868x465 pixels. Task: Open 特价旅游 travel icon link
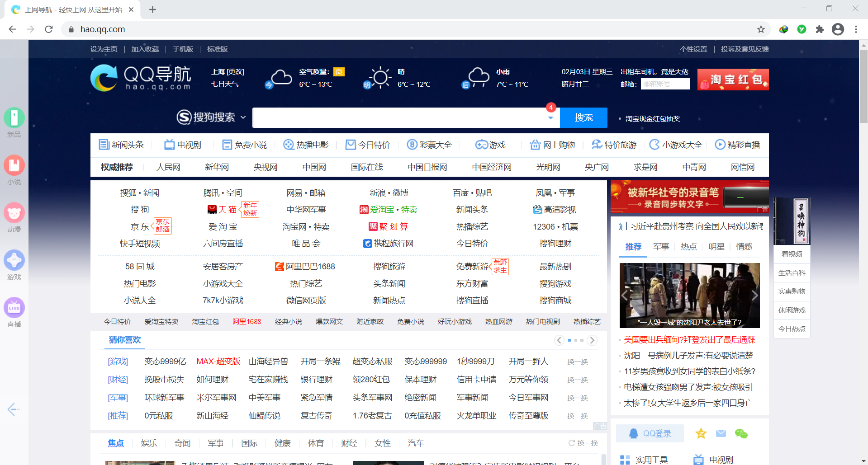[x=614, y=145]
